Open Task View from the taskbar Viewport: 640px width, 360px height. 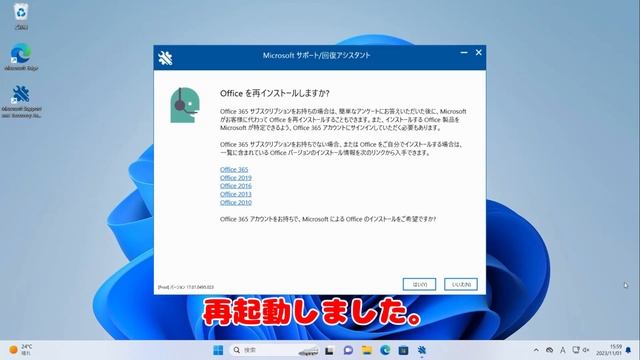[x=329, y=350]
